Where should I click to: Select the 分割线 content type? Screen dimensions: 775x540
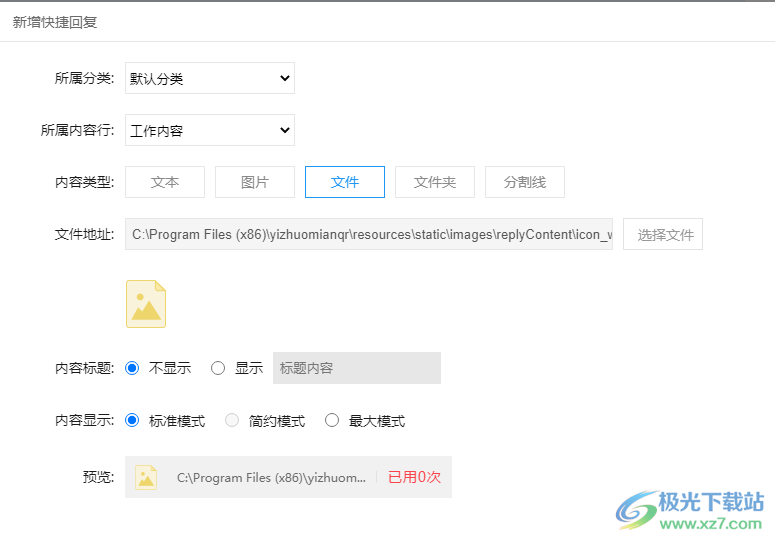tap(524, 182)
